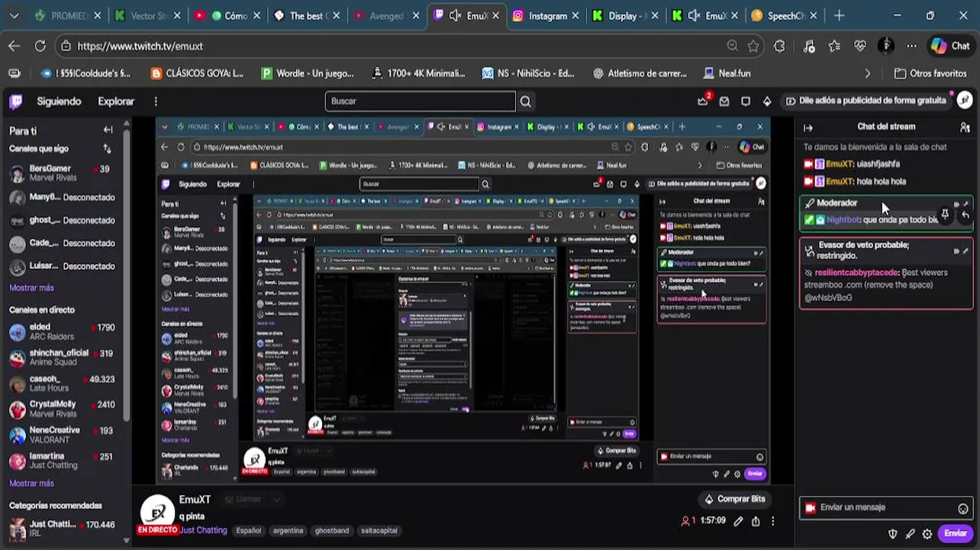Open the whispers speech bubble icon
Image resolution: width=980 pixels, height=550 pixels.
746,101
